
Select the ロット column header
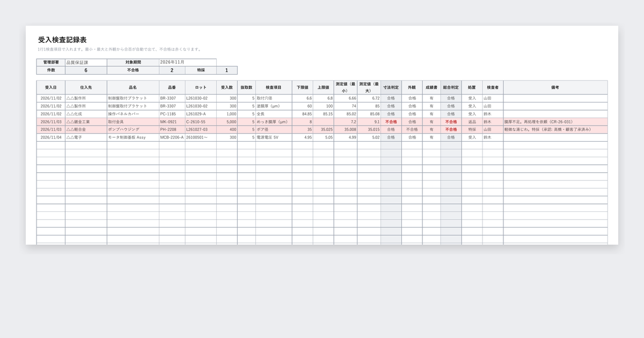point(201,87)
